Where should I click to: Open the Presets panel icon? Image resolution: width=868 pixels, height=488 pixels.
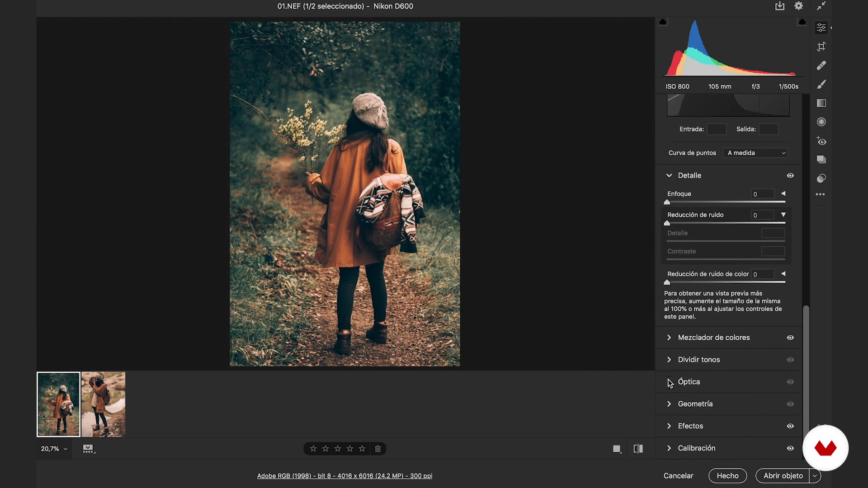[821, 178]
